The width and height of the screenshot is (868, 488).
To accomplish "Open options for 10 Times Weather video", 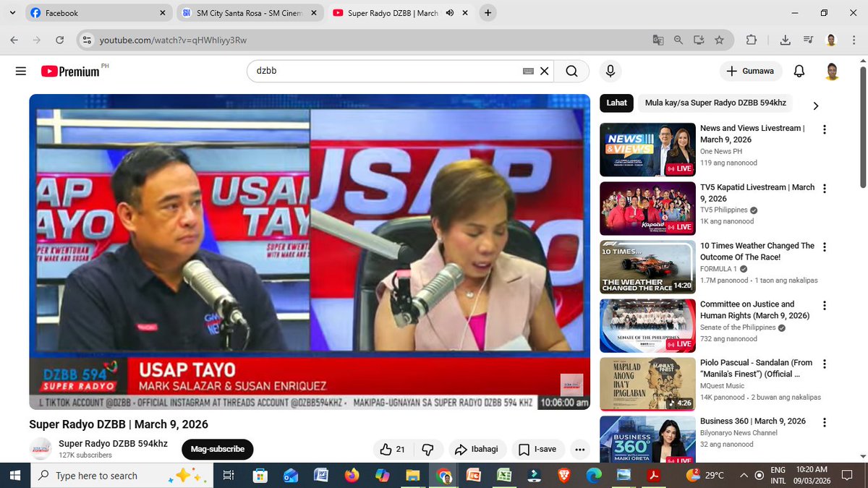I will click(x=825, y=247).
